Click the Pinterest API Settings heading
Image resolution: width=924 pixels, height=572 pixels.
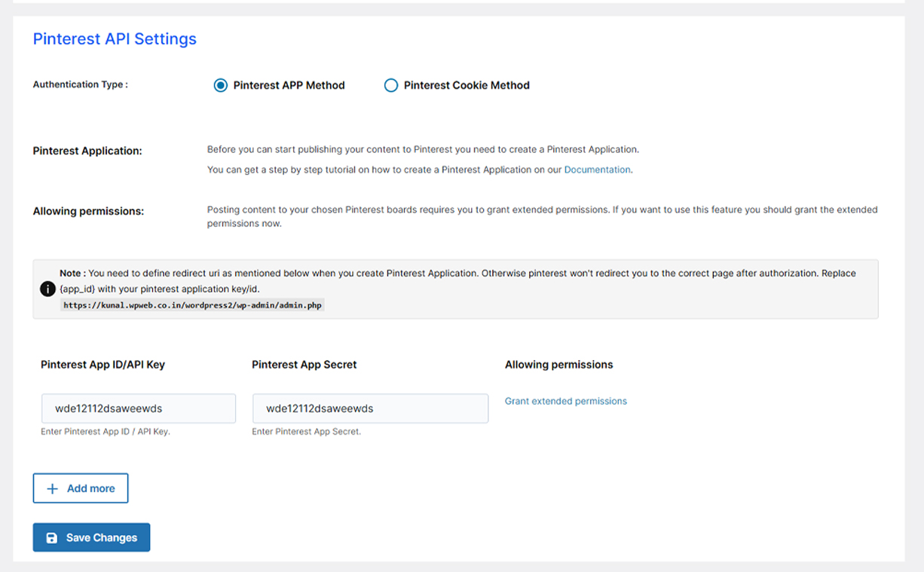coord(115,39)
